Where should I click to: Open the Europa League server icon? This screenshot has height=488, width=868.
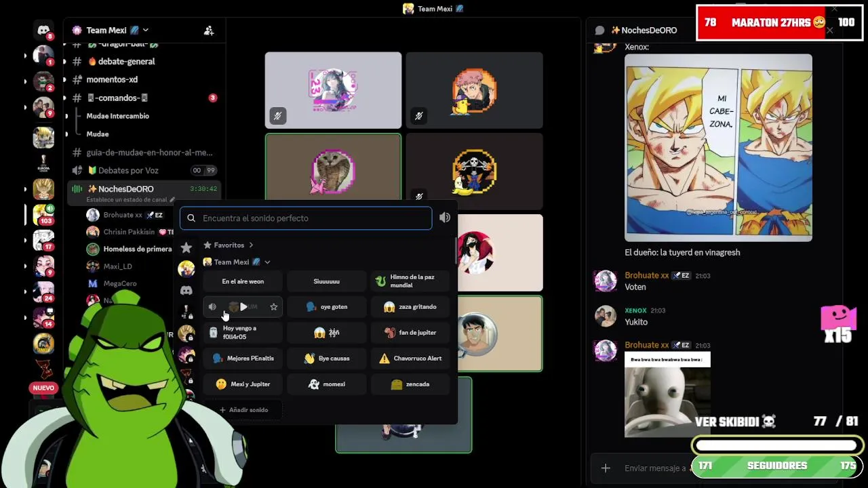click(x=43, y=163)
